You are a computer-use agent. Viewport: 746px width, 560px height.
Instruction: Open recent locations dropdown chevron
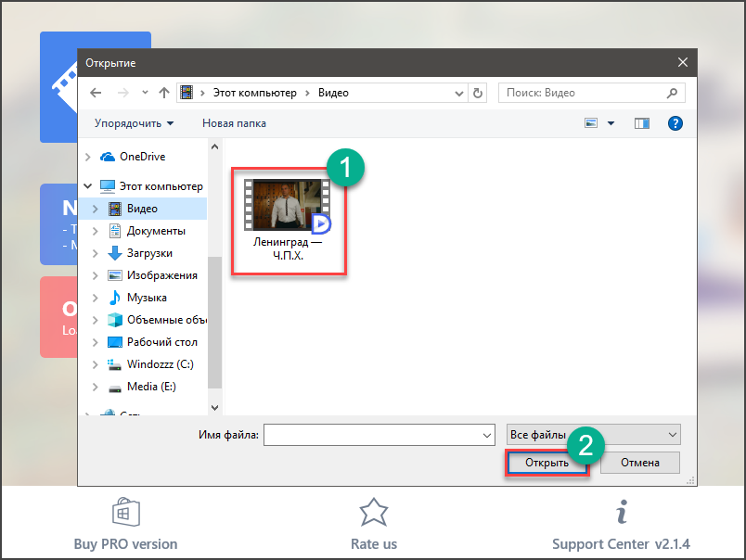click(145, 92)
